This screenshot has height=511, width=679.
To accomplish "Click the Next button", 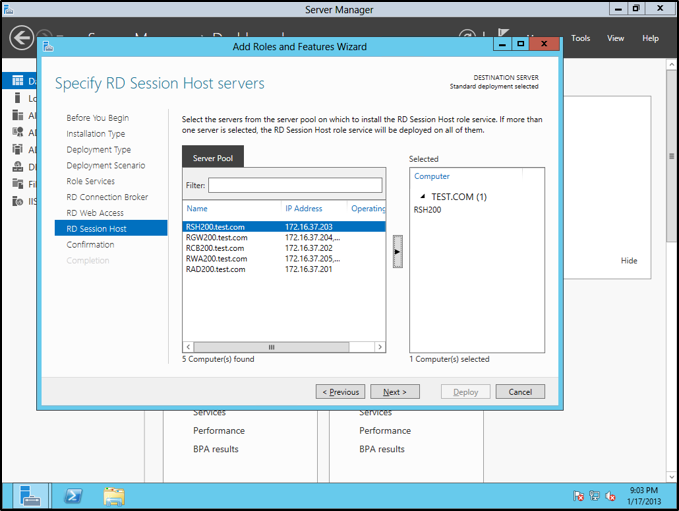I will [394, 392].
